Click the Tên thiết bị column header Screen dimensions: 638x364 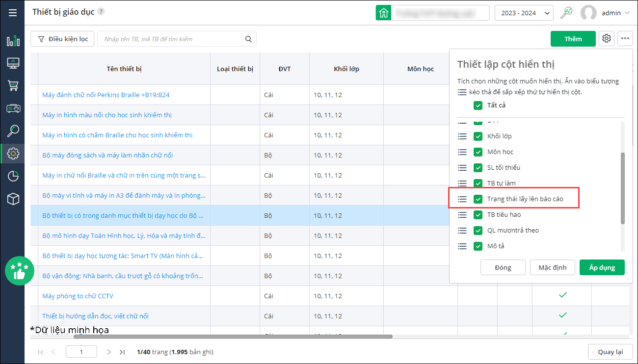[x=124, y=69]
